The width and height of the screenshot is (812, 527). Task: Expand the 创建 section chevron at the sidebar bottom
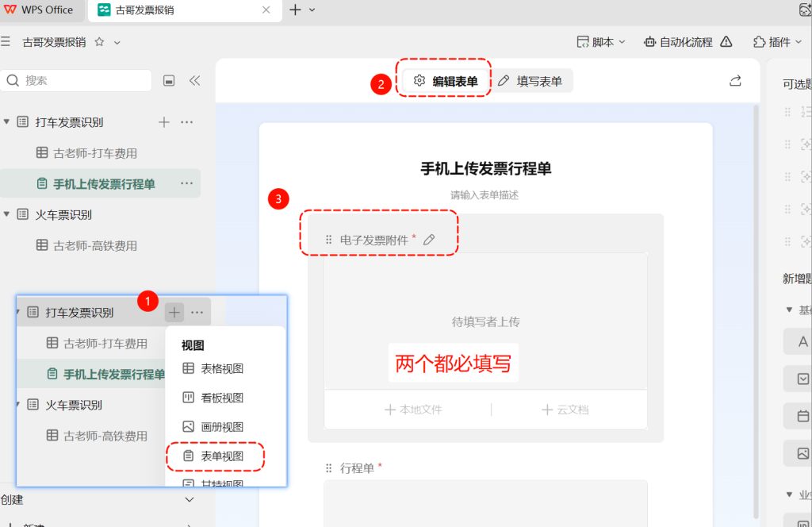[x=190, y=499]
